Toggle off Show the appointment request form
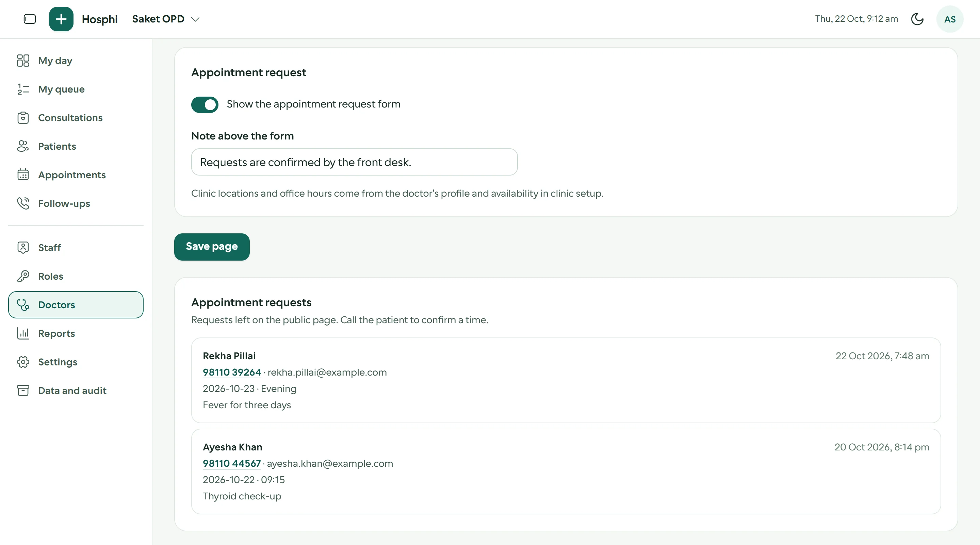This screenshot has height=545, width=980. 205,104
